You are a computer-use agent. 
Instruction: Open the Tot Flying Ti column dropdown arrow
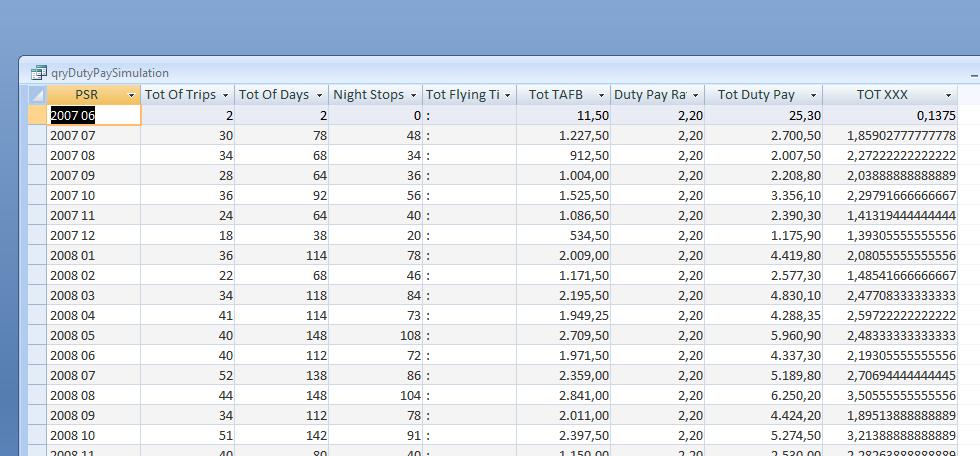click(507, 95)
